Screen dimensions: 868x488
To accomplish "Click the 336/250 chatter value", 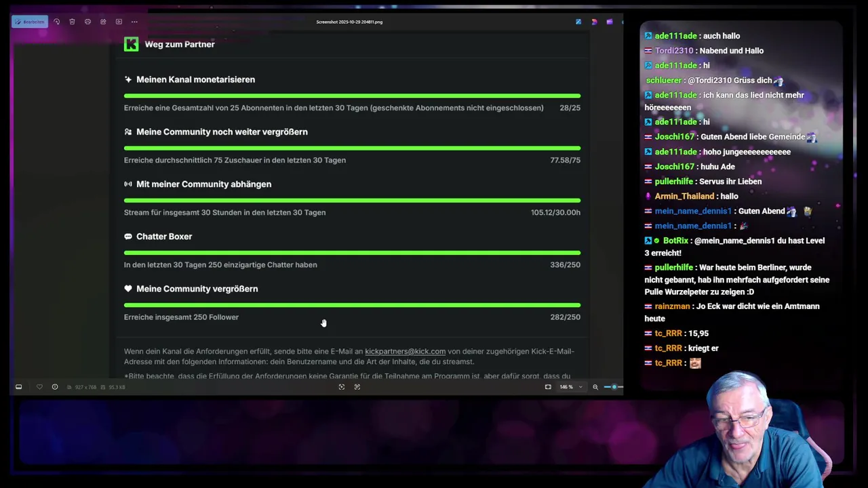I will click(x=565, y=265).
